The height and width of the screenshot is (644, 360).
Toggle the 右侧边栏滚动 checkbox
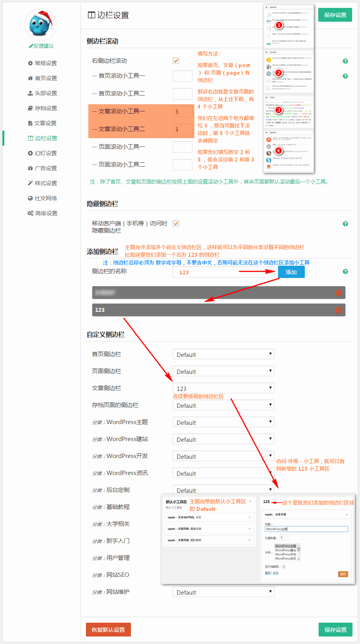[x=176, y=61]
